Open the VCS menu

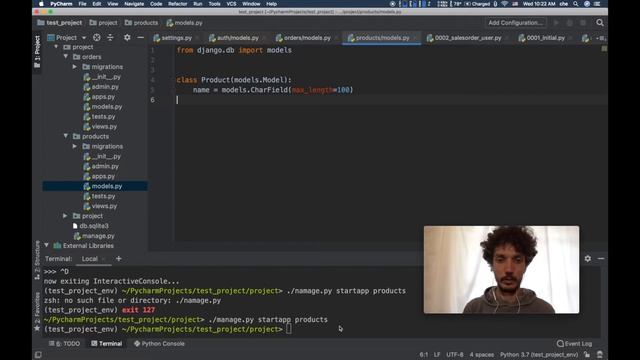pos(231,4)
